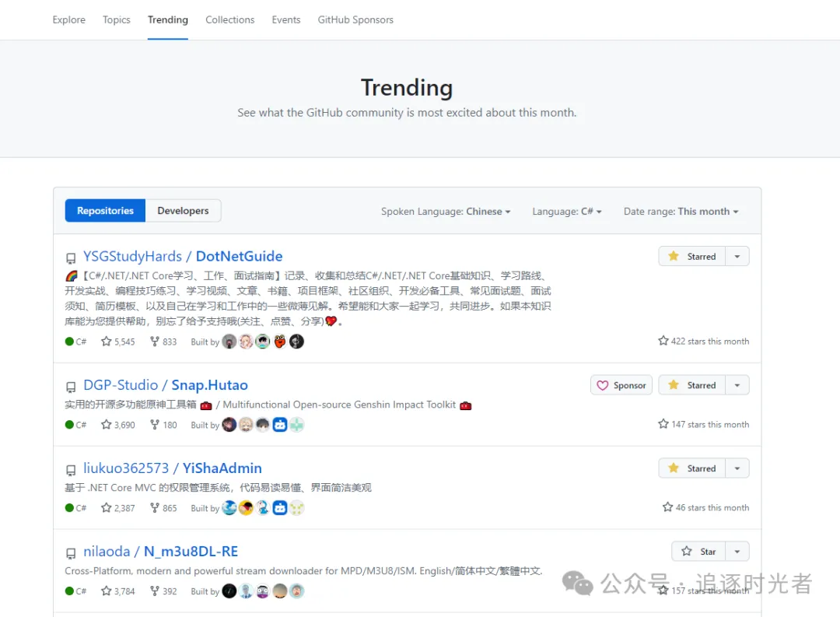Click fifth contributor avatar of N_m3u8DL-RE

tap(297, 591)
